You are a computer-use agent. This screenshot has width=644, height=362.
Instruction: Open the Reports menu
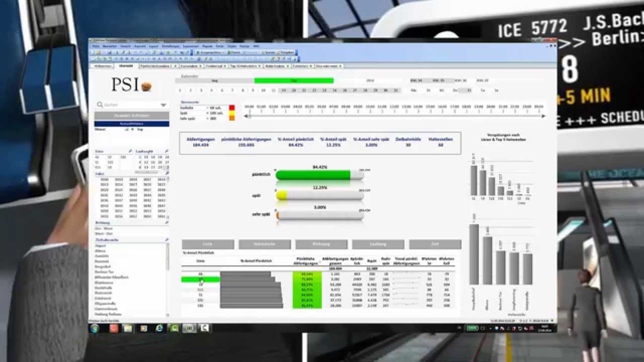[x=207, y=46]
